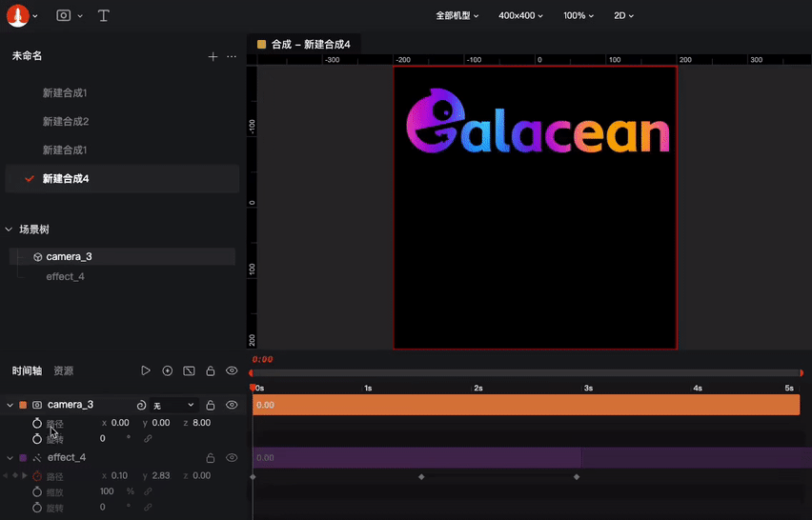Click the effect_4 particle type icon

(x=37, y=457)
